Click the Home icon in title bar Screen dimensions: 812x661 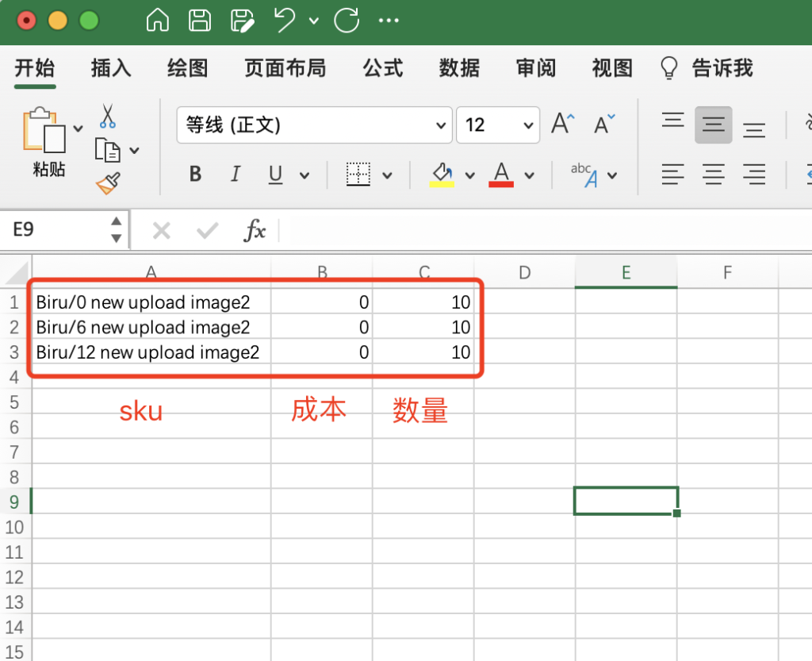(x=159, y=21)
